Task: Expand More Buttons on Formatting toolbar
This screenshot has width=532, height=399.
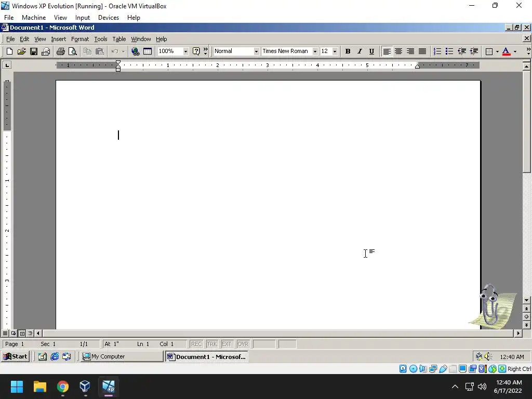Action: 528,51
